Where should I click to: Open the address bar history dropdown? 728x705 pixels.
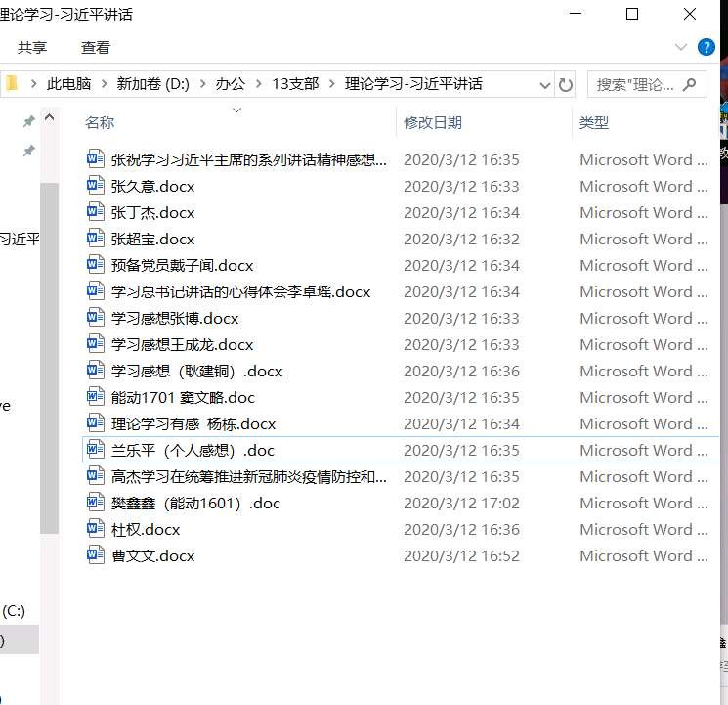tap(545, 84)
